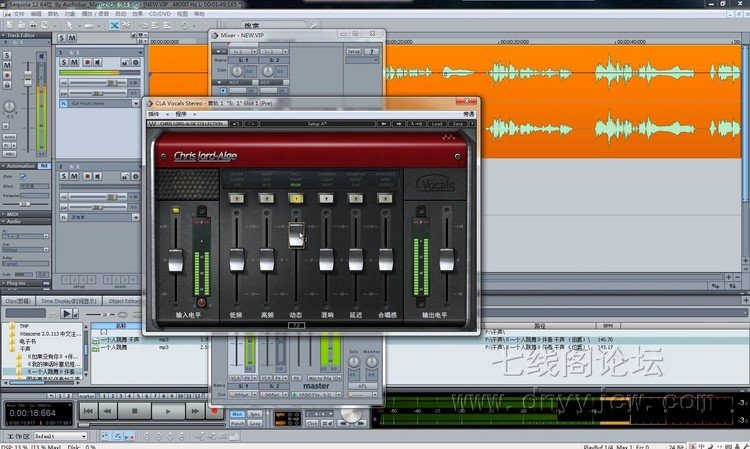
Task: Click the 输出电平 fader handle
Action: tap(446, 260)
